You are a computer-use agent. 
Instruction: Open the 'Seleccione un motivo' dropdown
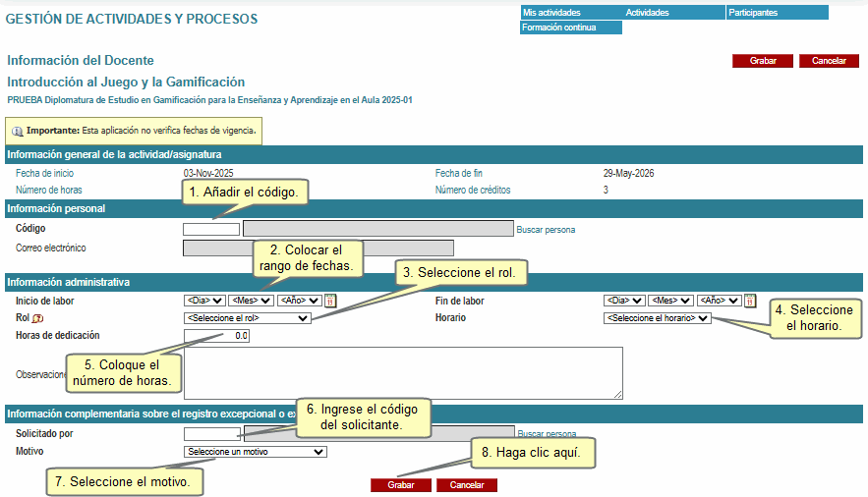coord(255,452)
